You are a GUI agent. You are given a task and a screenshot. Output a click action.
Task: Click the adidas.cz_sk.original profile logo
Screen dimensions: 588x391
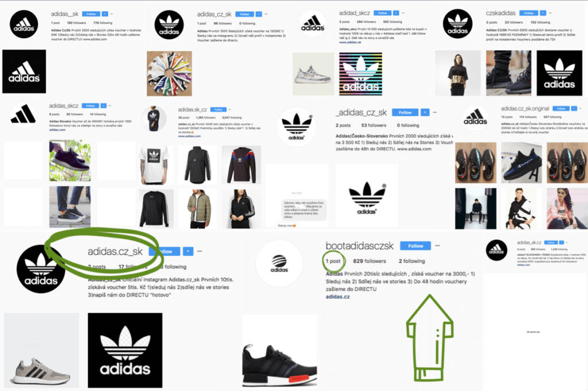475,118
